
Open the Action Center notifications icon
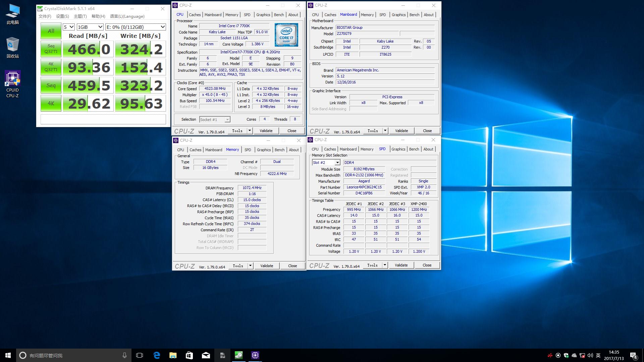[633, 355]
